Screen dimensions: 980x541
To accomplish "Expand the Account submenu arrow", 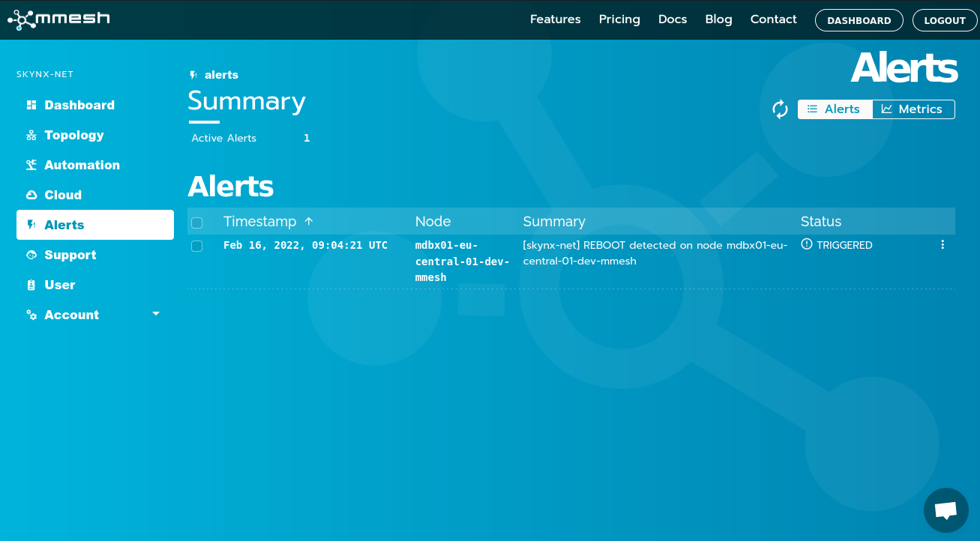I will point(156,314).
